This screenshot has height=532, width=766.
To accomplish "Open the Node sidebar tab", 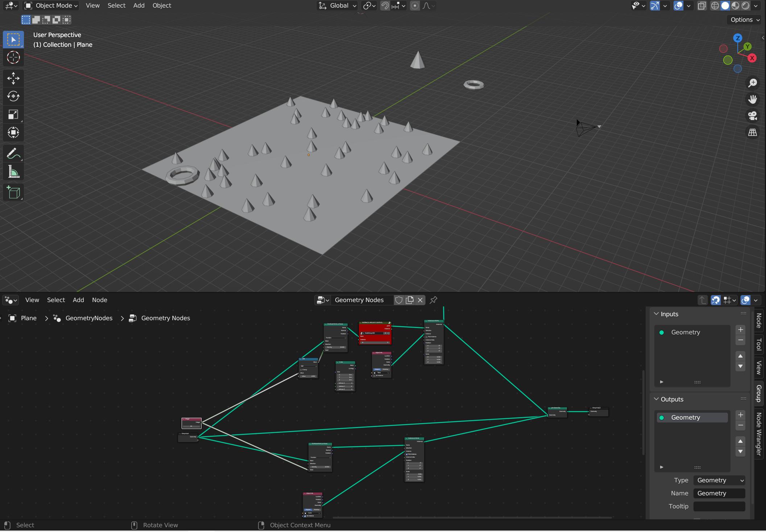I will [759, 320].
